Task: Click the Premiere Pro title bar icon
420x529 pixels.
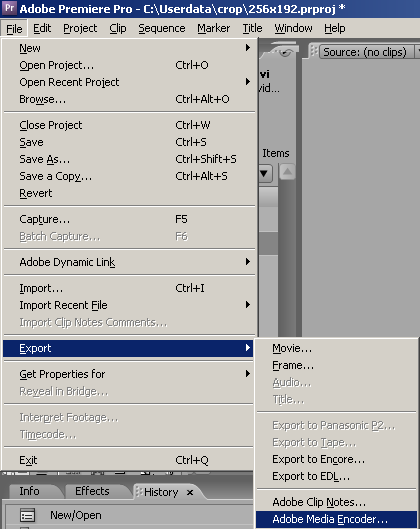Action: 9,8
